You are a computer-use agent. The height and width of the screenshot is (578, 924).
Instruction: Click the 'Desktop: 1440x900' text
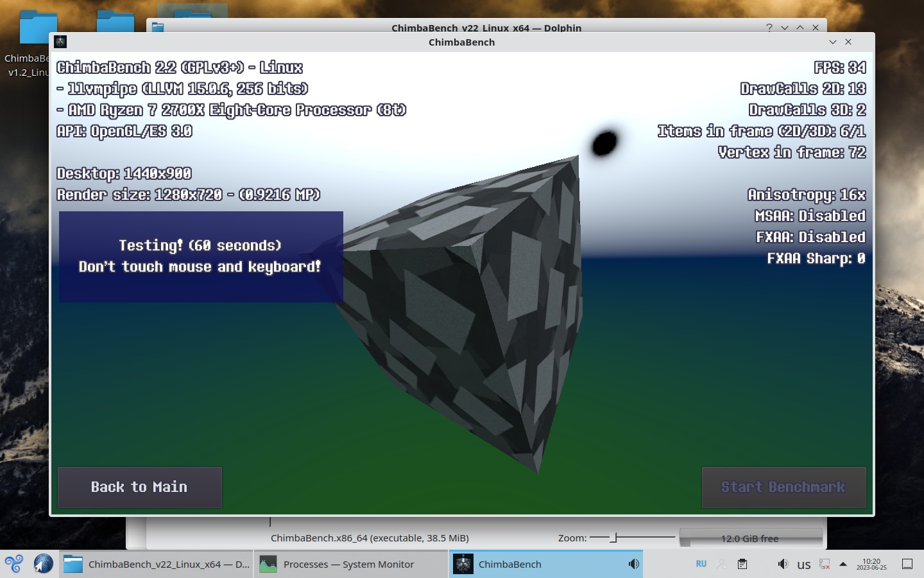point(124,173)
